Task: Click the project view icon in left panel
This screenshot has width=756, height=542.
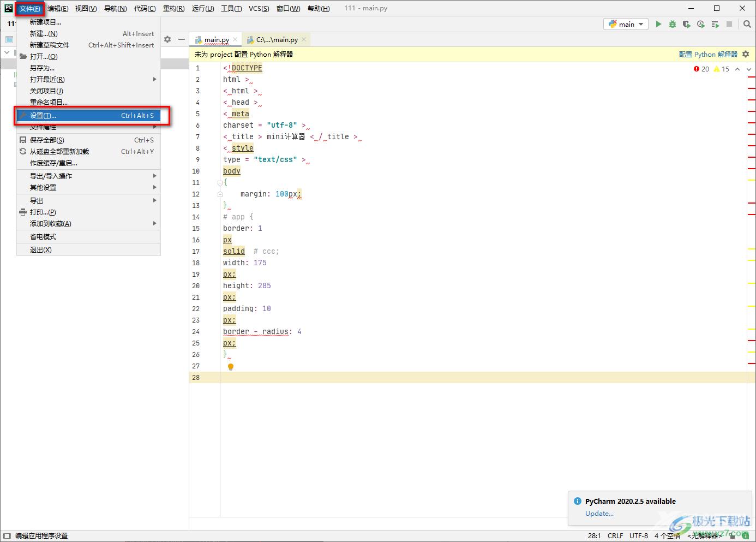Action: 9,39
